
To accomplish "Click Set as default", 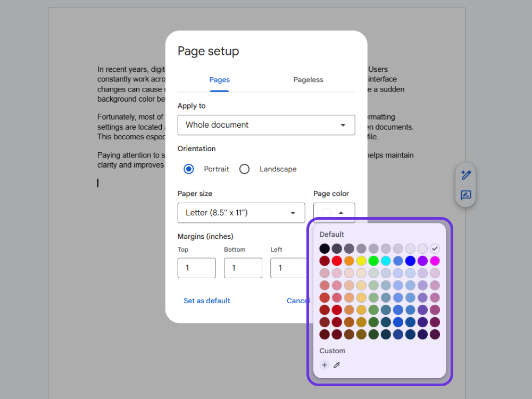I will click(x=206, y=301).
